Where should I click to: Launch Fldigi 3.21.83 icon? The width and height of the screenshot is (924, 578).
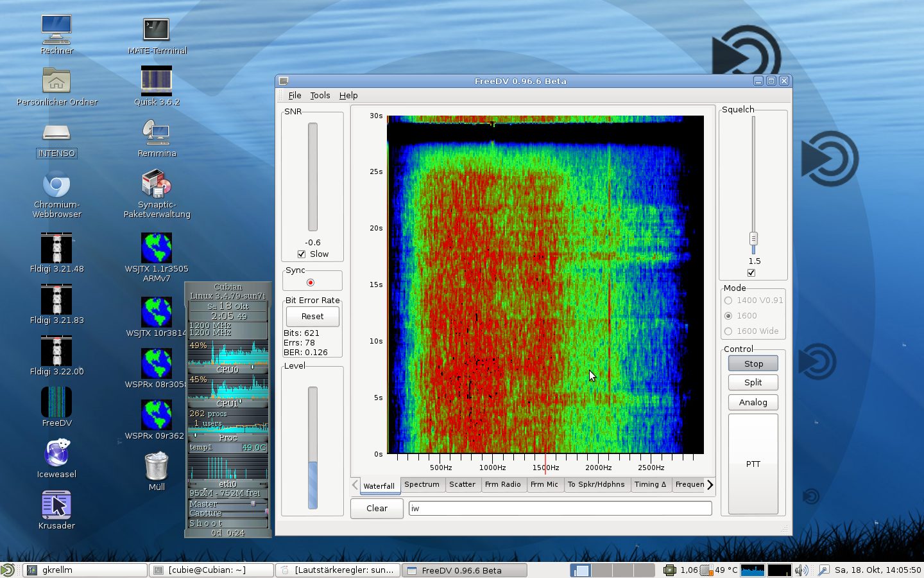[x=56, y=299]
